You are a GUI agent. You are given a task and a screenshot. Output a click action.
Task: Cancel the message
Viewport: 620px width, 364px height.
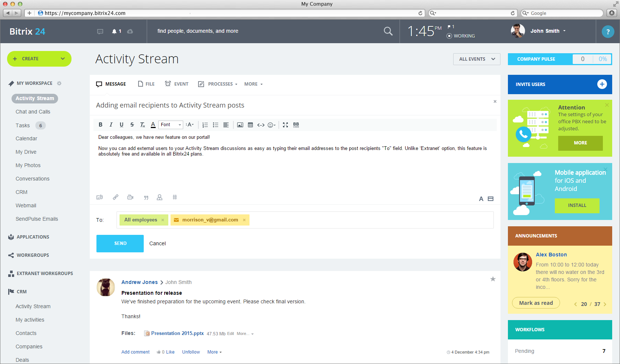(158, 243)
